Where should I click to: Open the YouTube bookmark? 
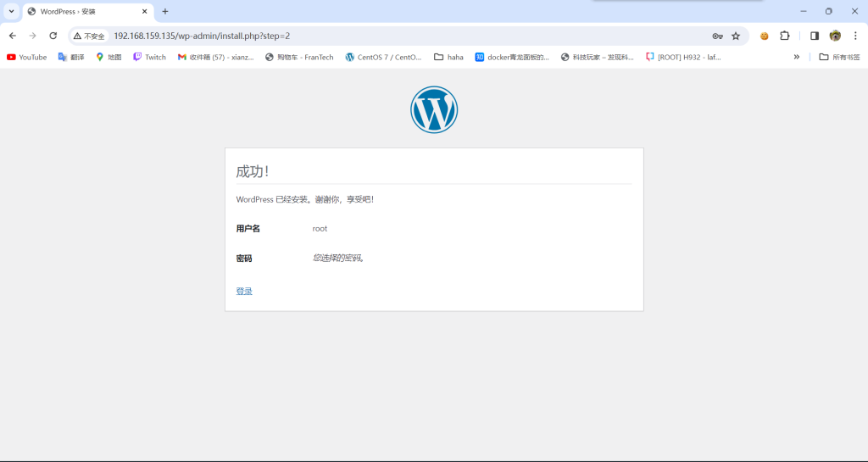26,57
